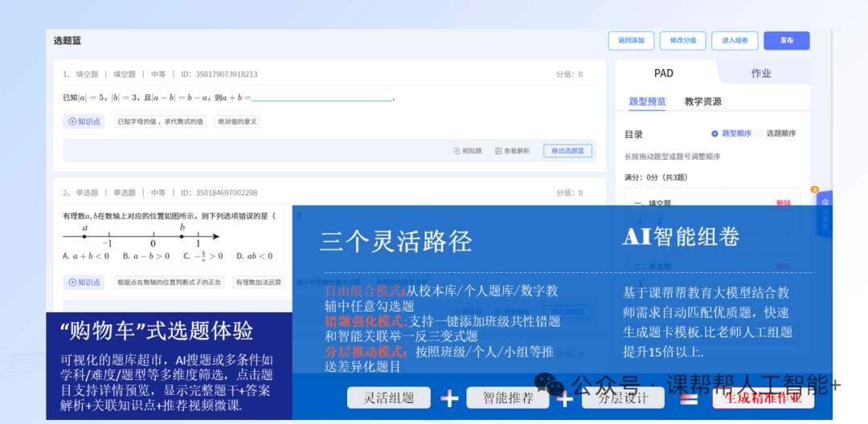Viewport: 868px width, 424px height.
Task: Click the answer blank in question 1
Action: point(321,98)
